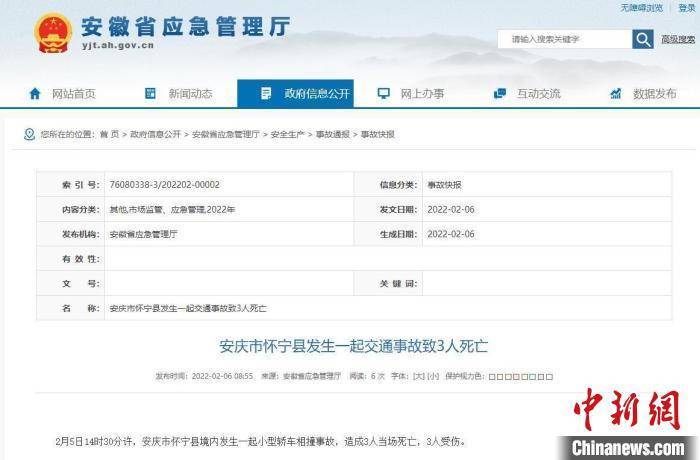Click the location pin icon in breadcrumb

coord(30,134)
